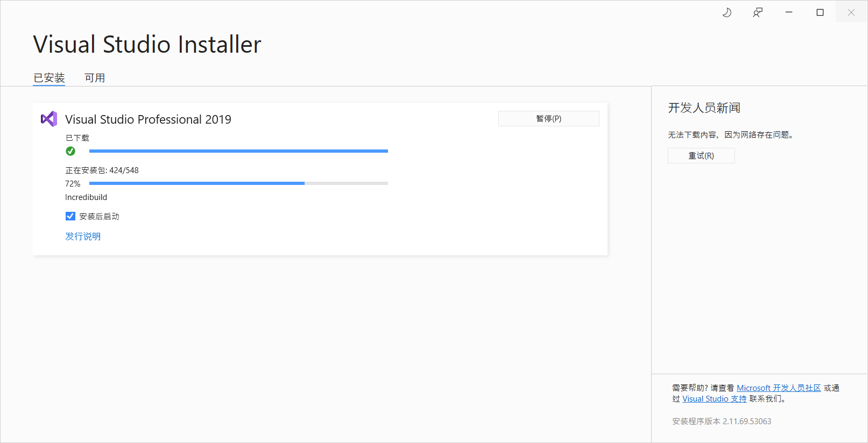Open Microsoft 开发人员社区 link
Screen dimensions: 868x443
[x=779, y=388]
